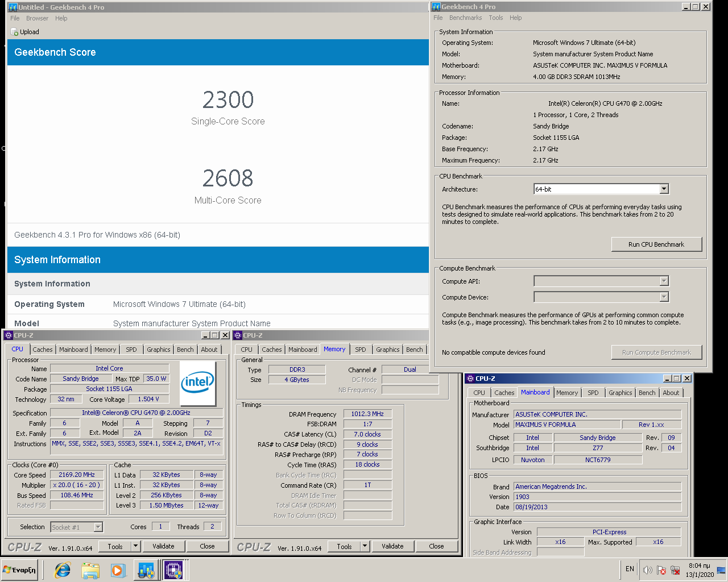
Task: Click Multiplier x 20.0 value field
Action: pyautogui.click(x=77, y=485)
